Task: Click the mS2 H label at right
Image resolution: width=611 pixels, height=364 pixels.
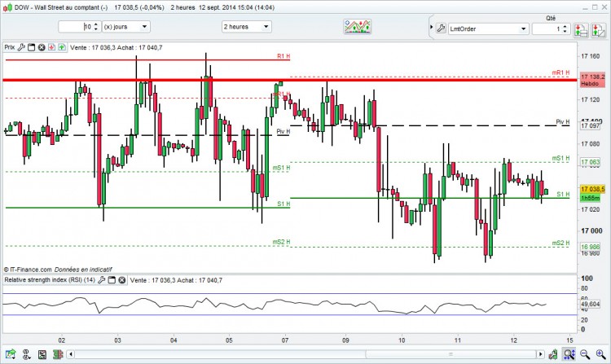Action: tap(560, 243)
